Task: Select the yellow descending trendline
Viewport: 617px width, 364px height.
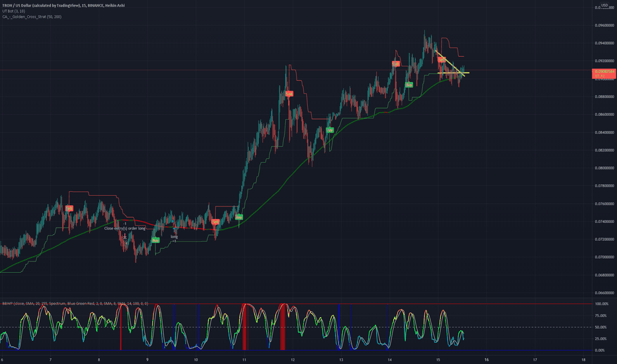Action: click(450, 64)
